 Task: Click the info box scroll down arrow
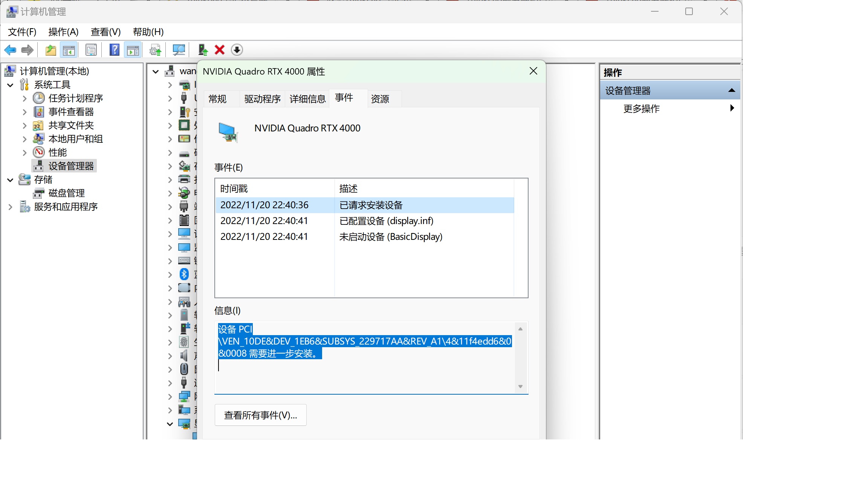520,387
